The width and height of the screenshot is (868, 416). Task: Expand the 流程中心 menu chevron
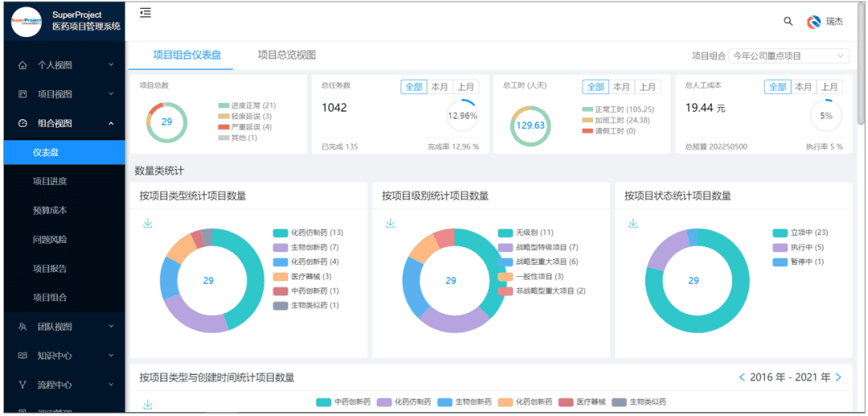[x=111, y=385]
